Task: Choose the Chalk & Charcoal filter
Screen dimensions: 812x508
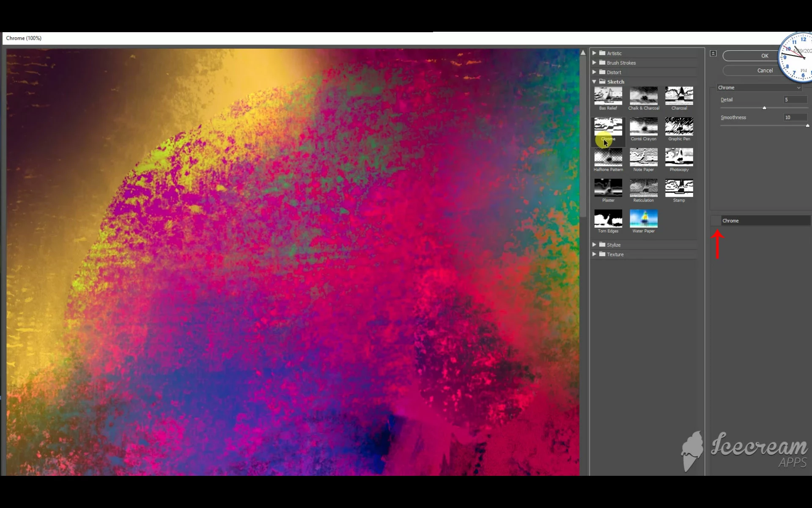Action: tap(643, 96)
